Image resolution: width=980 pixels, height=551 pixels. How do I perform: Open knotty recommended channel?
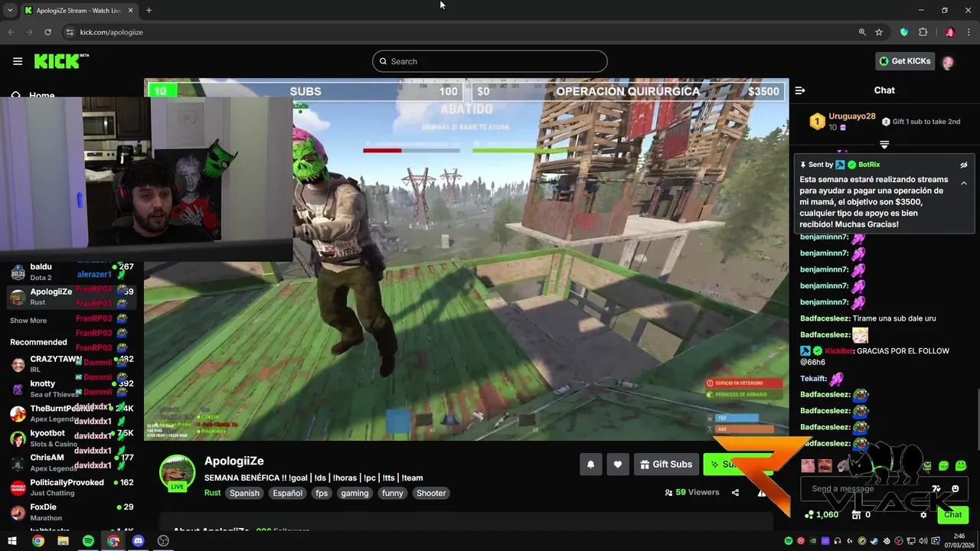pos(72,389)
